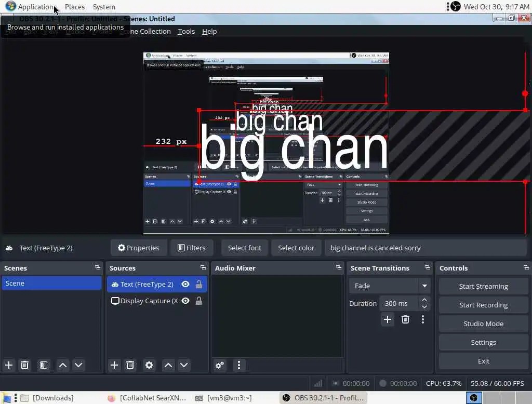Toggle lock on Display Capture source

coord(199,301)
